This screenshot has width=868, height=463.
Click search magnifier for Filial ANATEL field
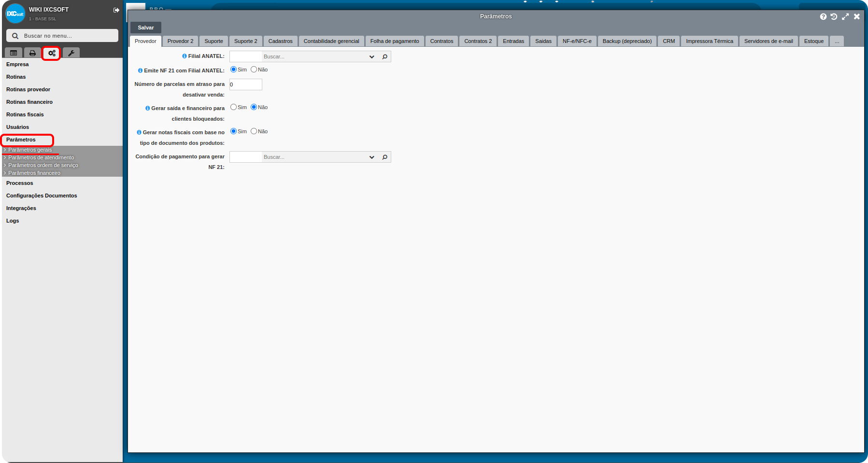click(x=385, y=56)
